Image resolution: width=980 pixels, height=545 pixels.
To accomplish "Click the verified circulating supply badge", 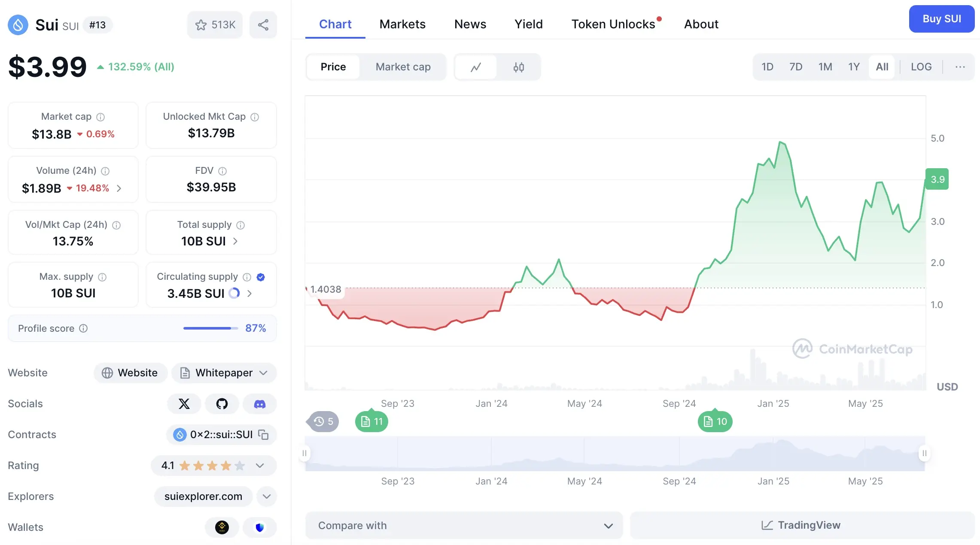I will (261, 277).
